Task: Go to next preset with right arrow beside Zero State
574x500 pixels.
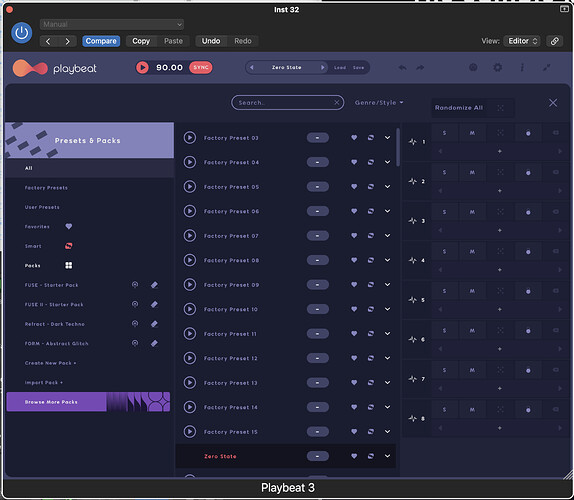Action: [323, 67]
